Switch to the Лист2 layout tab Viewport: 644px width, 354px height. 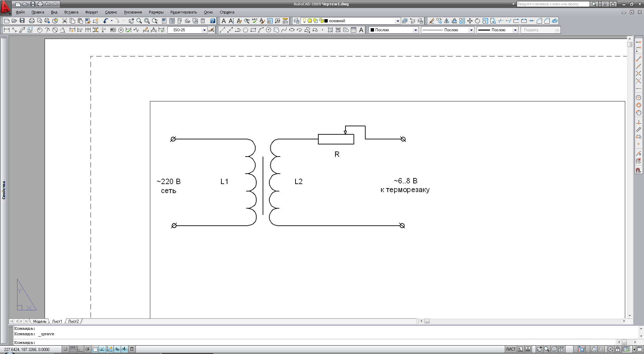click(x=73, y=321)
